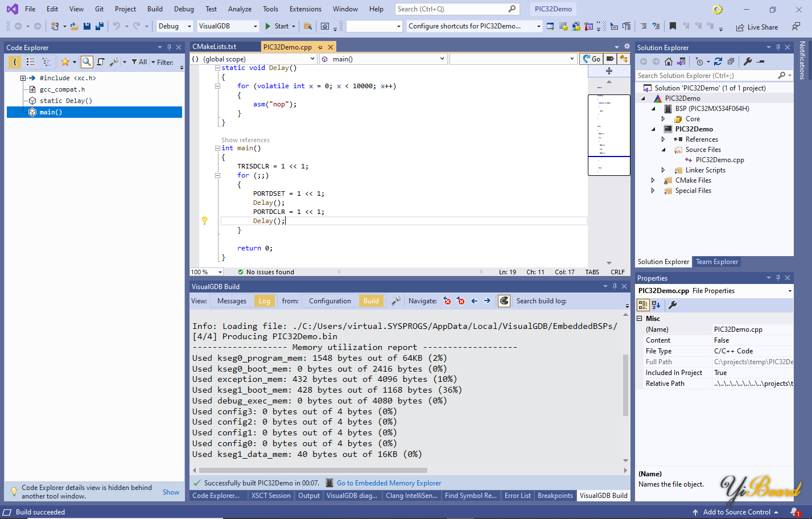This screenshot has width=812, height=519.
Task: Click the Live Share button
Action: coord(757,27)
